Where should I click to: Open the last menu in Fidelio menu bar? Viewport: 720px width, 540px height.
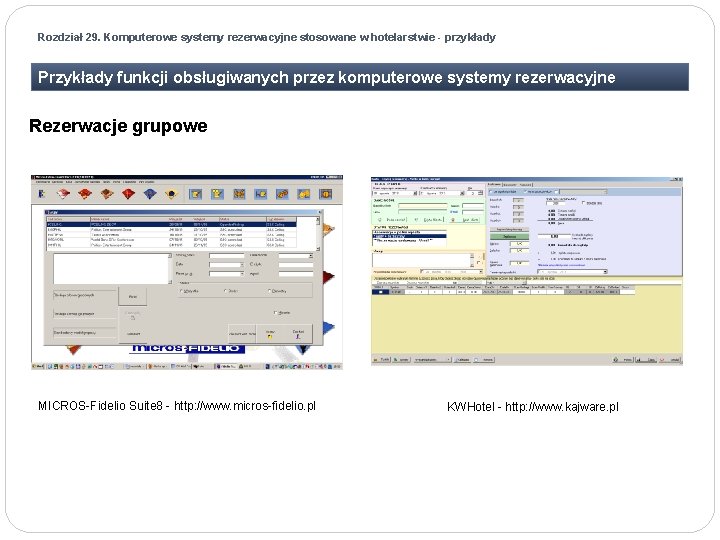pos(146,182)
